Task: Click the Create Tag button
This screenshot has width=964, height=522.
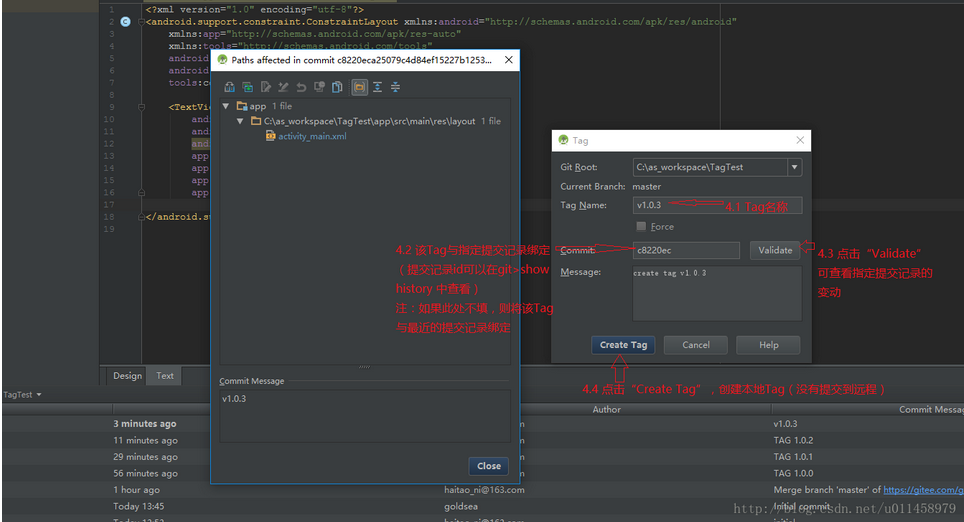Action: 623,345
